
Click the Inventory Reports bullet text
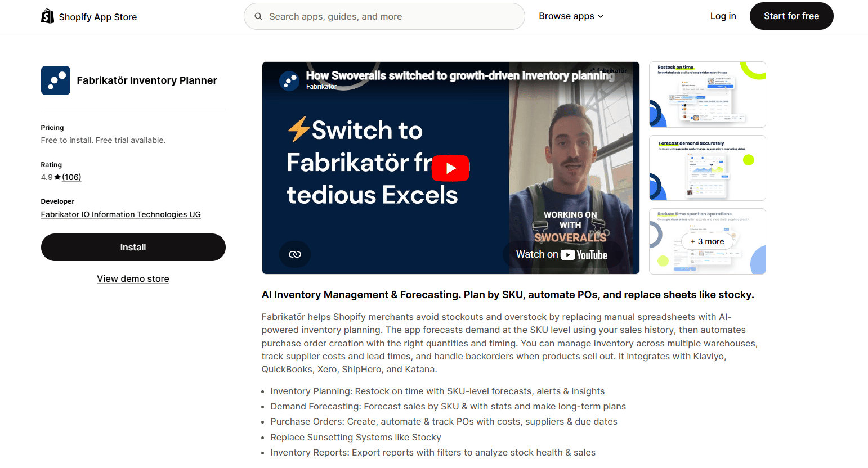[433, 453]
